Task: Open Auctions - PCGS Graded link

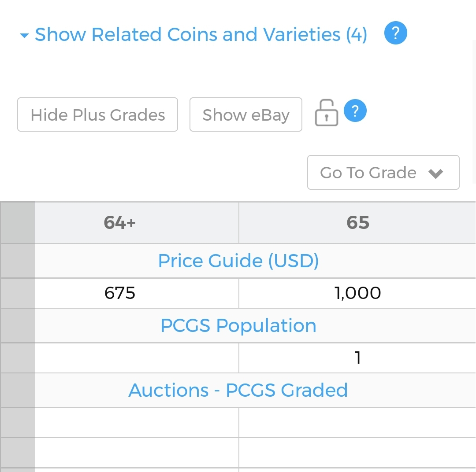Action: pyautogui.click(x=238, y=391)
